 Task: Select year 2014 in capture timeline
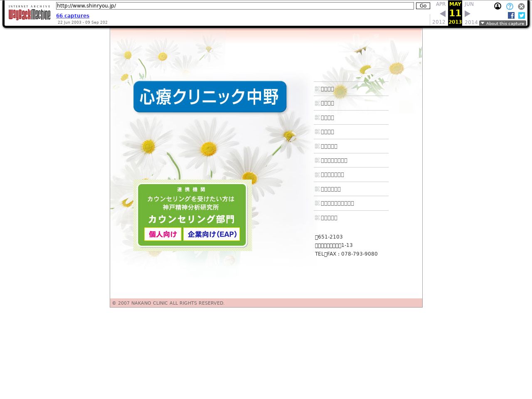471,22
